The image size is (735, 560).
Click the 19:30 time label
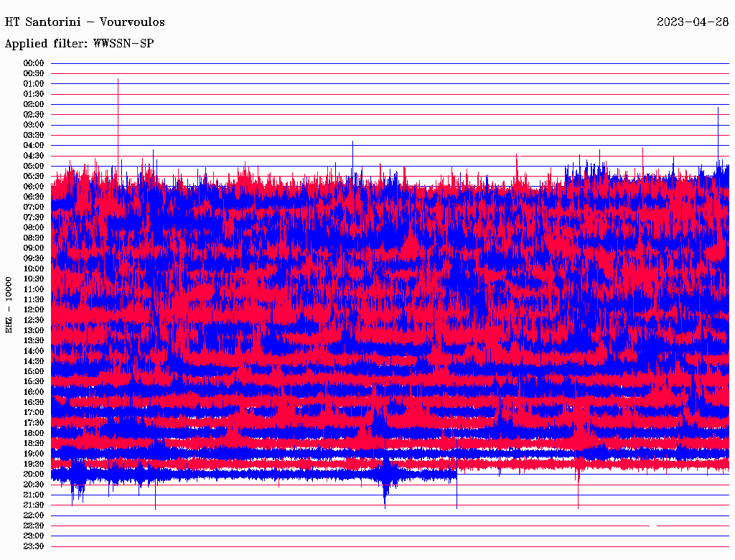point(34,464)
